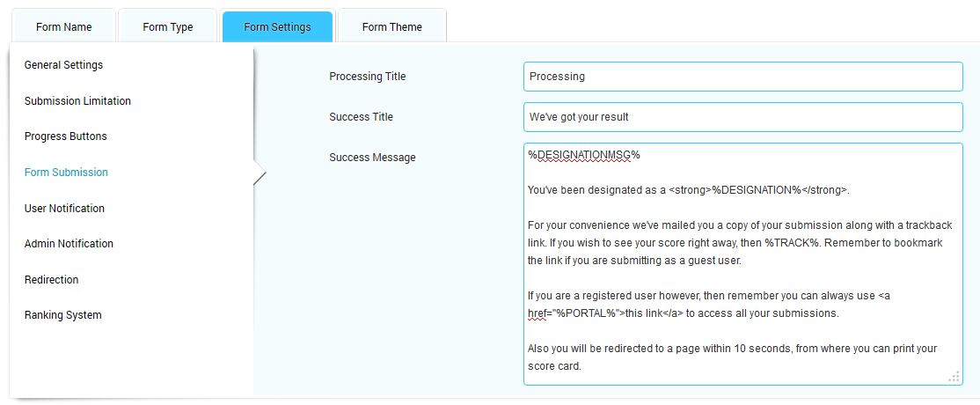Grab the Success Message textarea resize handle
This screenshot has height=405, width=980.
(954, 377)
